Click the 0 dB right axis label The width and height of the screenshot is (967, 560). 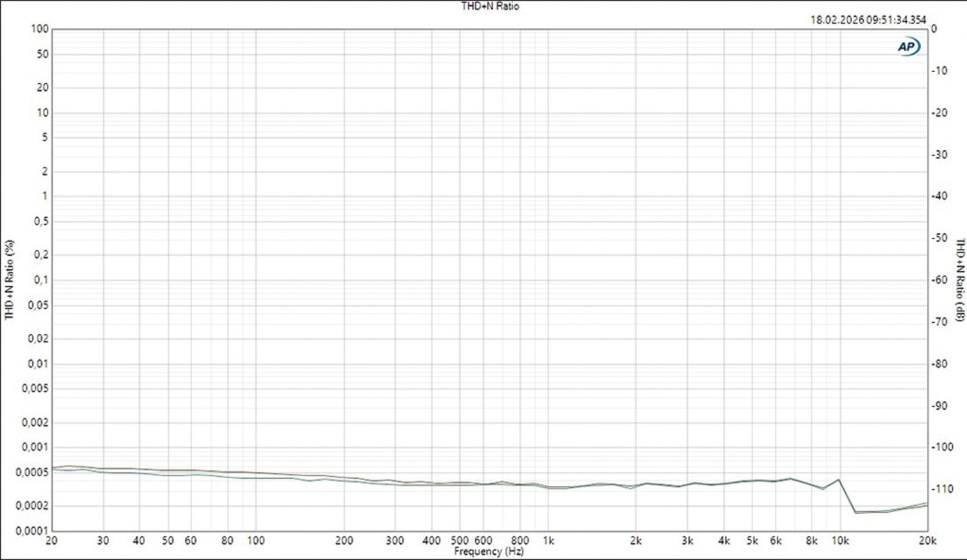point(934,29)
